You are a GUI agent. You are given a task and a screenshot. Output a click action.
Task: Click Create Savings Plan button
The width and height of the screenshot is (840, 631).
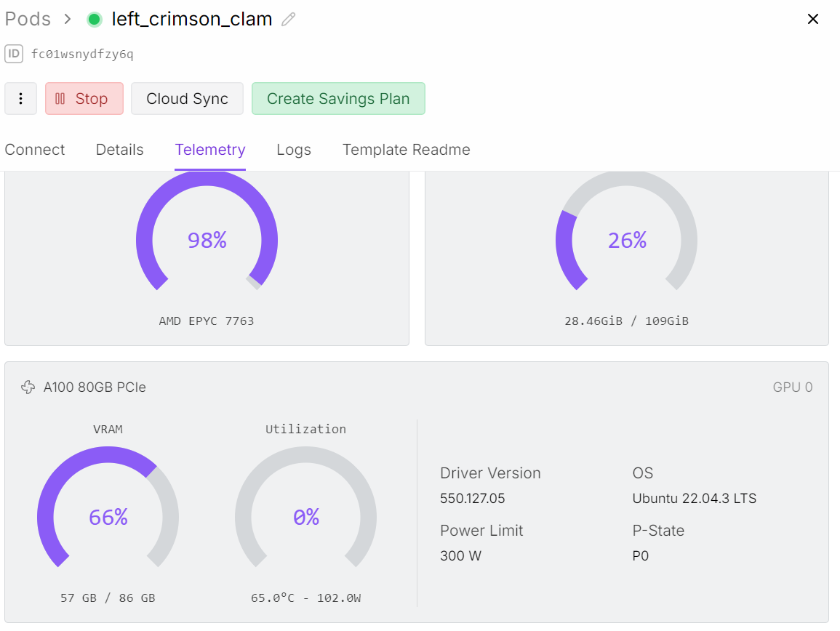pyautogui.click(x=338, y=99)
